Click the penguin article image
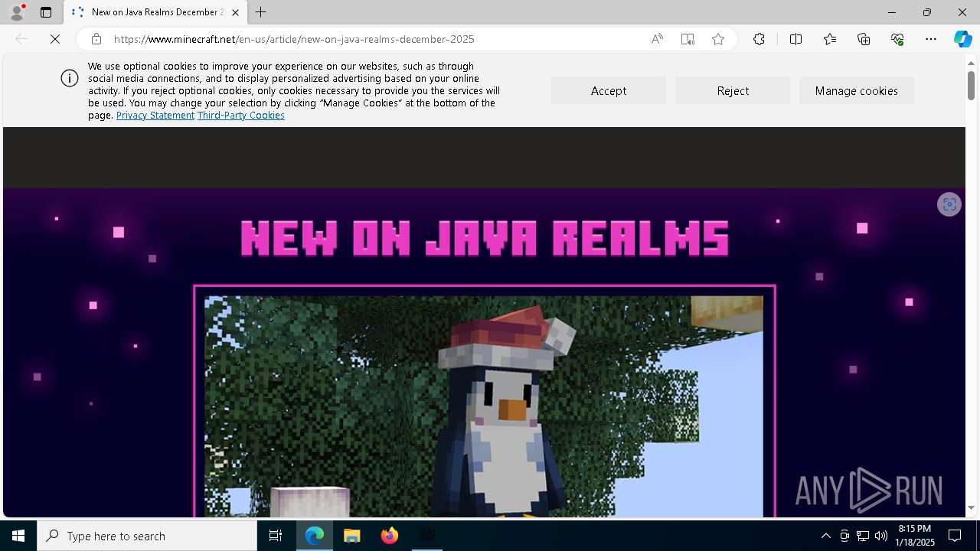Image resolution: width=980 pixels, height=551 pixels. tap(484, 406)
